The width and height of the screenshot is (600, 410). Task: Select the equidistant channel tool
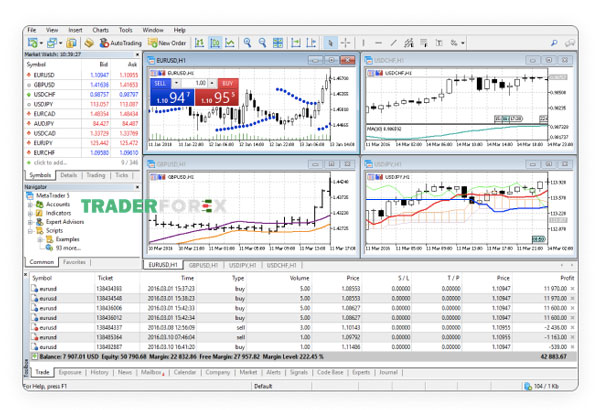pos(409,43)
